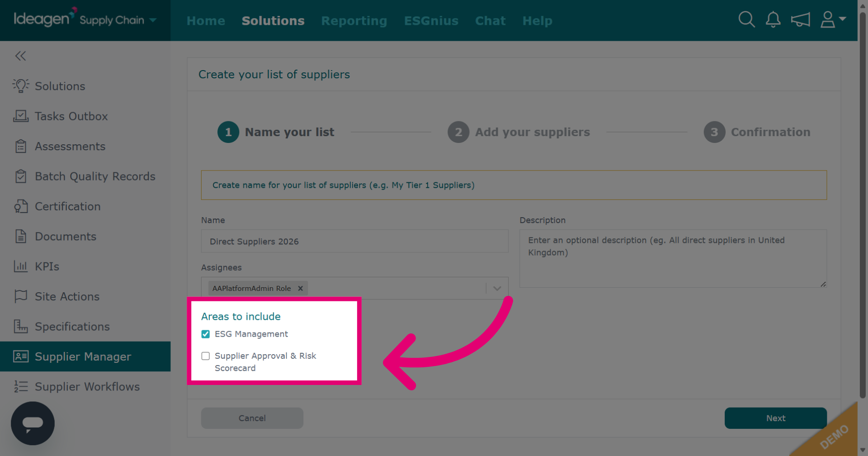Click the Assignees selection field
This screenshot has width=868, height=456.
coord(354,289)
